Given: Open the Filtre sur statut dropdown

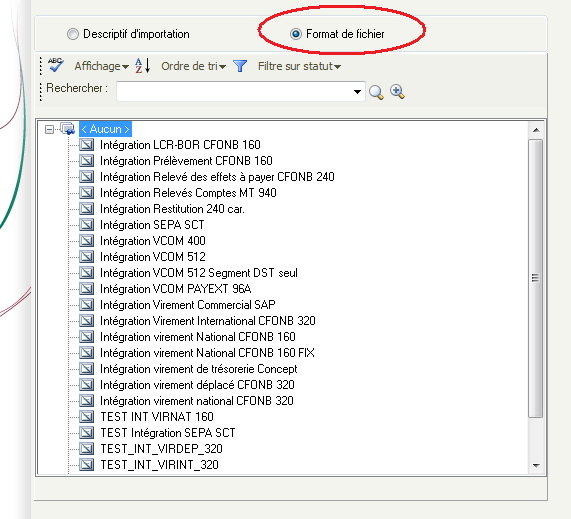Looking at the screenshot, I should point(299,66).
